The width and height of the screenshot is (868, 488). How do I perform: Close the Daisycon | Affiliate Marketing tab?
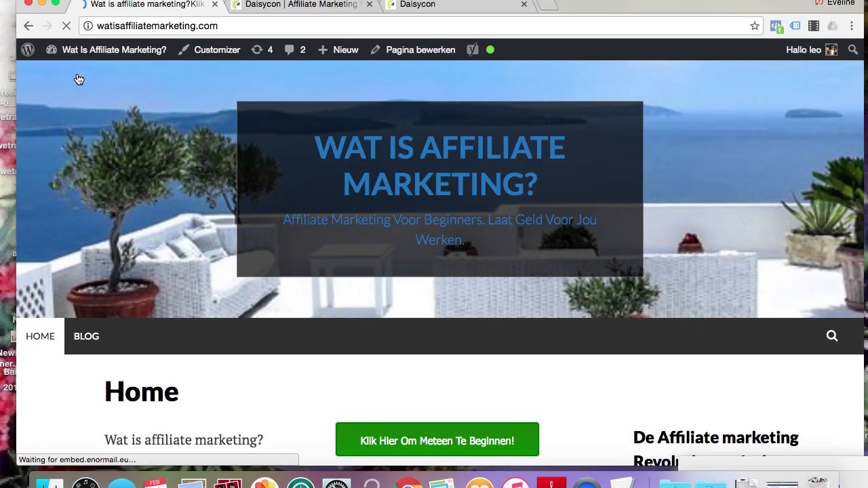point(370,4)
